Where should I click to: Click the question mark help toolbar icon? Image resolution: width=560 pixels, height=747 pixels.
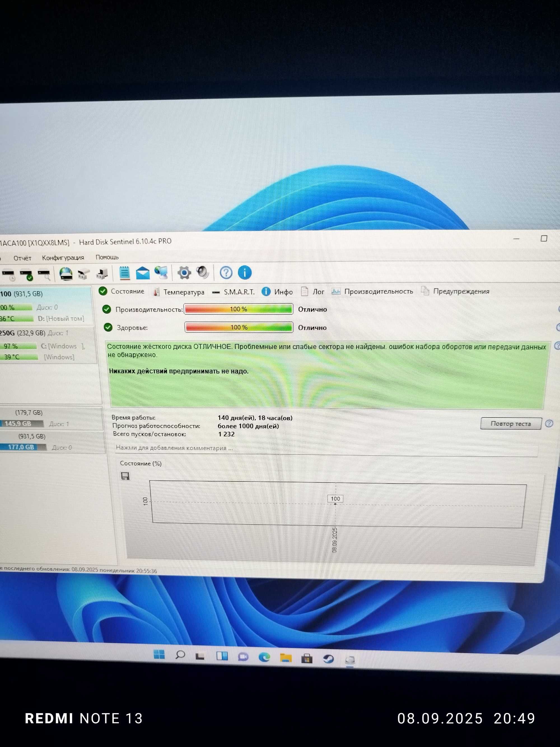pyautogui.click(x=226, y=272)
